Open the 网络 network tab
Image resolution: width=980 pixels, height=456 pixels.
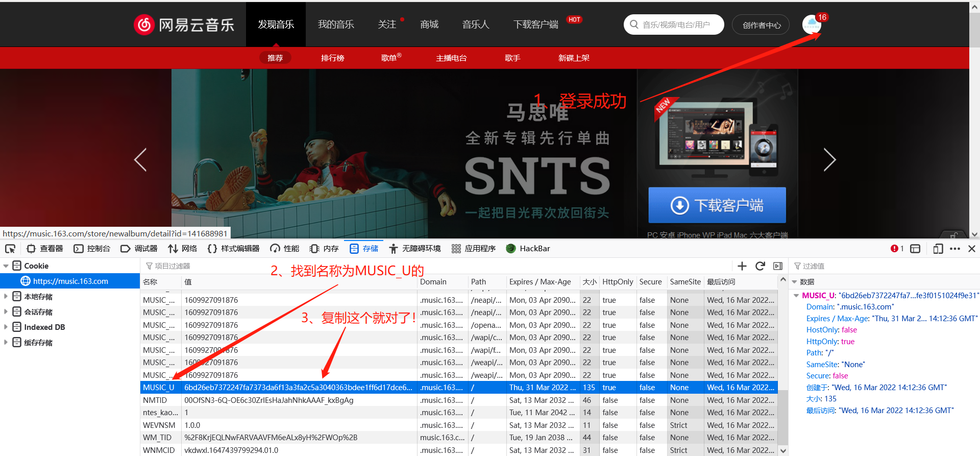(x=182, y=249)
